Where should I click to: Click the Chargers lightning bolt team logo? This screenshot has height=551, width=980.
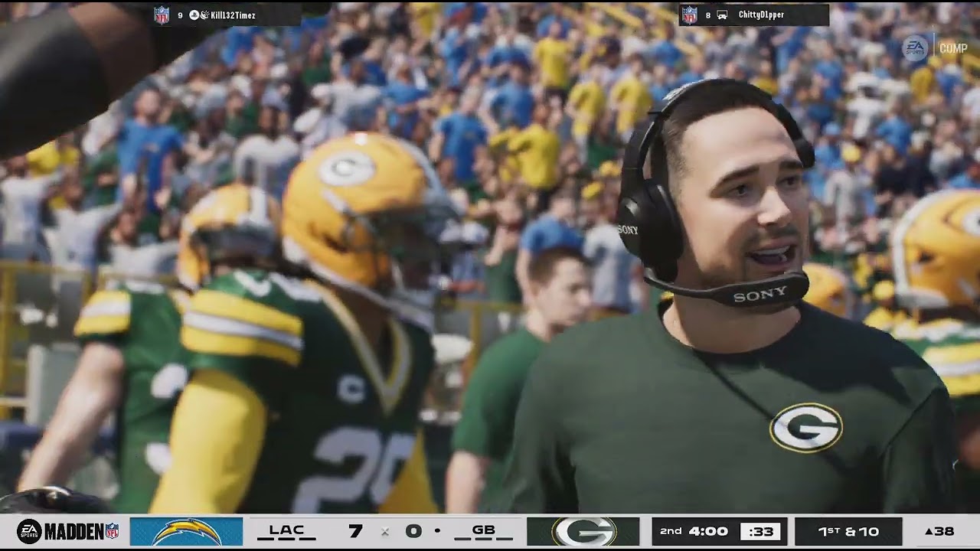tap(186, 532)
